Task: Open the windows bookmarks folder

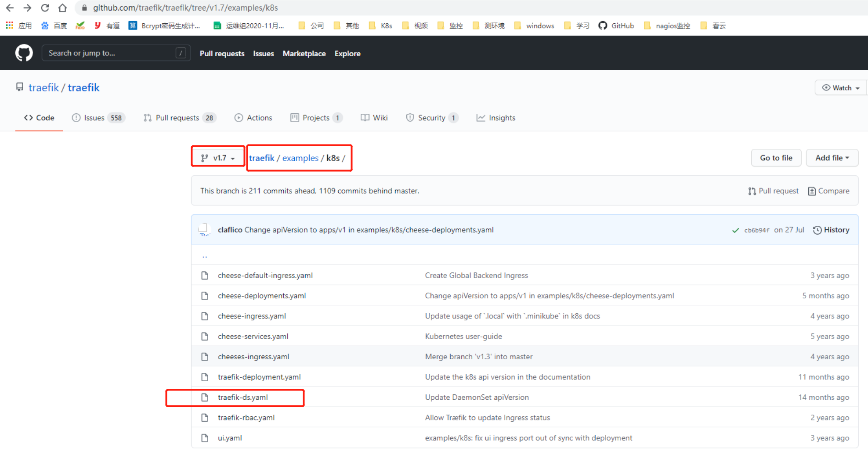Action: click(534, 25)
